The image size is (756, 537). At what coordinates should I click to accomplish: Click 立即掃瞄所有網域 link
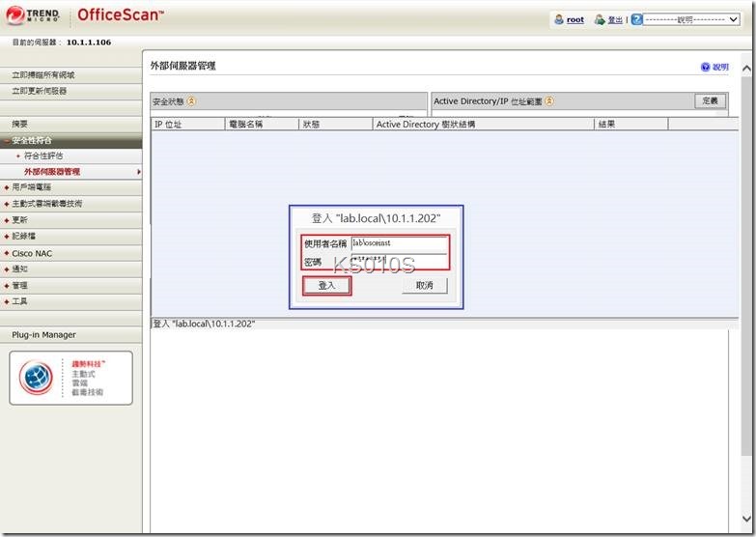click(x=43, y=74)
